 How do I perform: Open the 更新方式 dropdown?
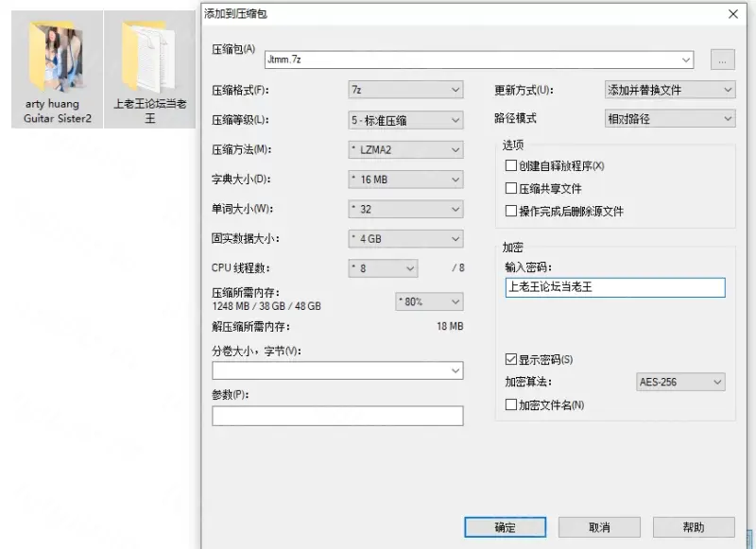tap(669, 90)
